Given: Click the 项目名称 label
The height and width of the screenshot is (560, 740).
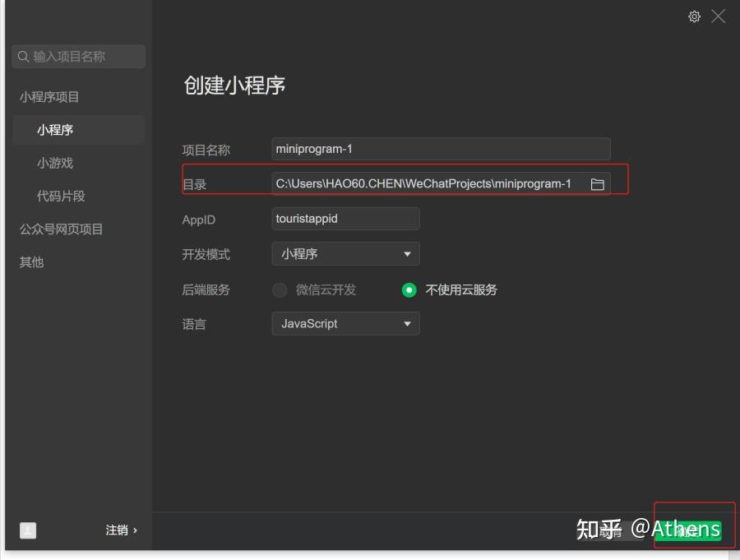Looking at the screenshot, I should [206, 150].
